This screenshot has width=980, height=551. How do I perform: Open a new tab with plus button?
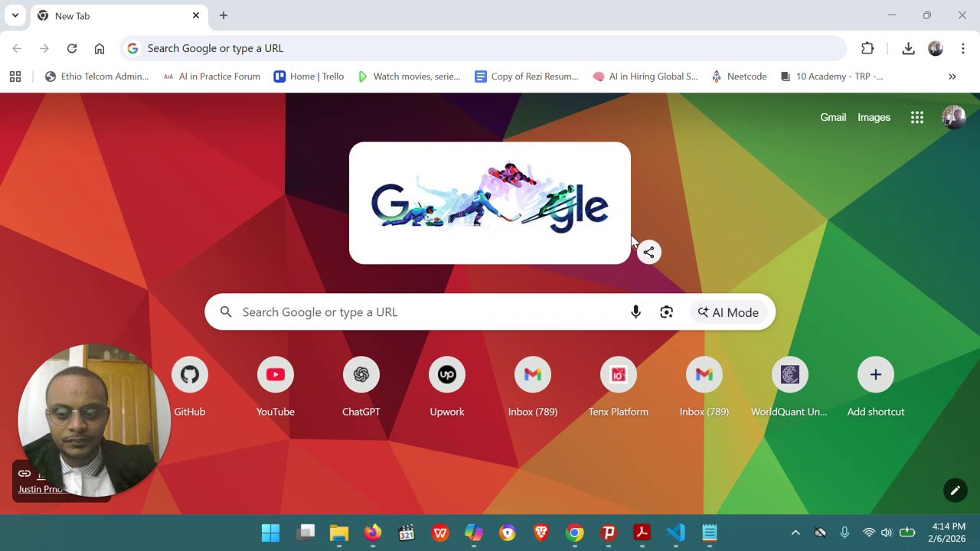224,15
